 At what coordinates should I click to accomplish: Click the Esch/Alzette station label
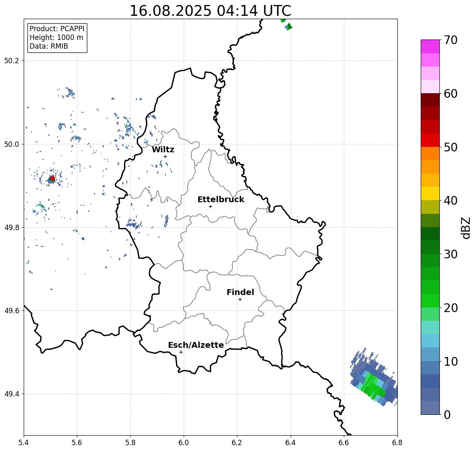[196, 345]
